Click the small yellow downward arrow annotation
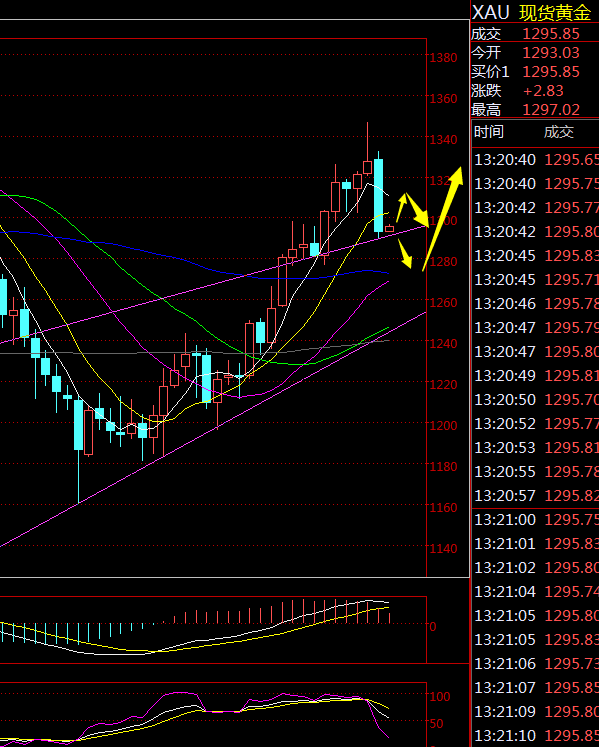The width and height of the screenshot is (599, 747). [x=405, y=253]
